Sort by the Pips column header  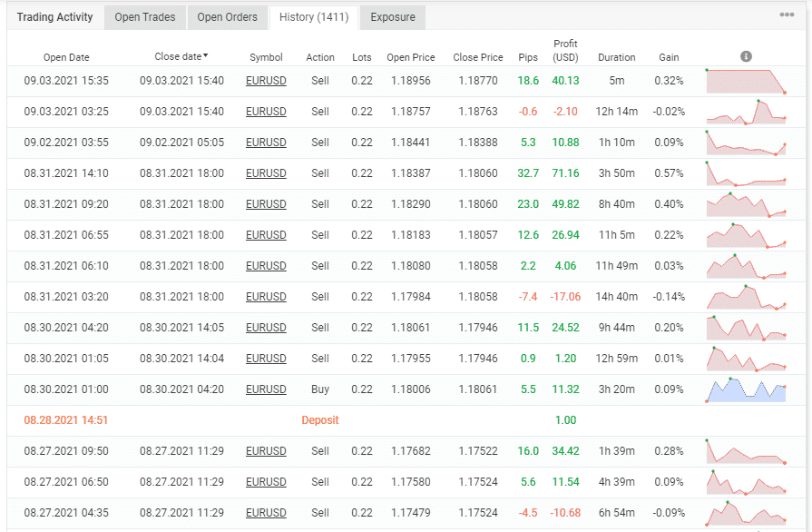tap(528, 57)
